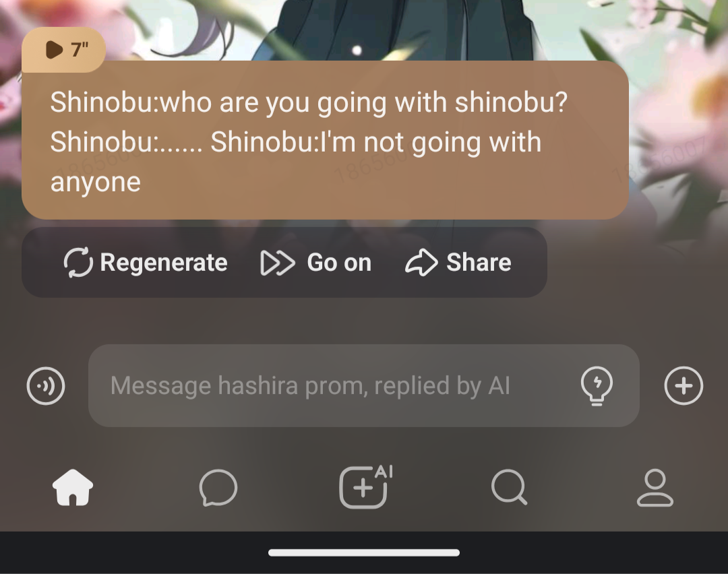Share this message
Viewport: 728px width, 574px height.
[458, 262]
